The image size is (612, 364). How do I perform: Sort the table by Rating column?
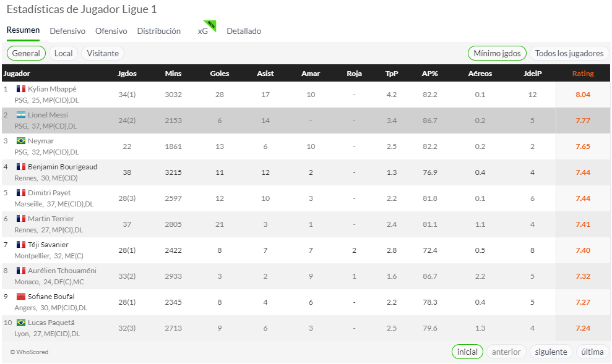pos(583,74)
